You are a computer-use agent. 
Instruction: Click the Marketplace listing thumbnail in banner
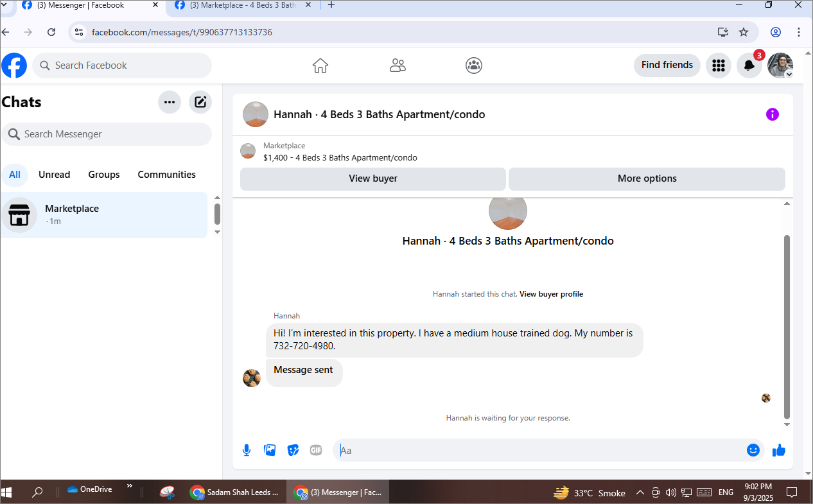[x=248, y=152]
